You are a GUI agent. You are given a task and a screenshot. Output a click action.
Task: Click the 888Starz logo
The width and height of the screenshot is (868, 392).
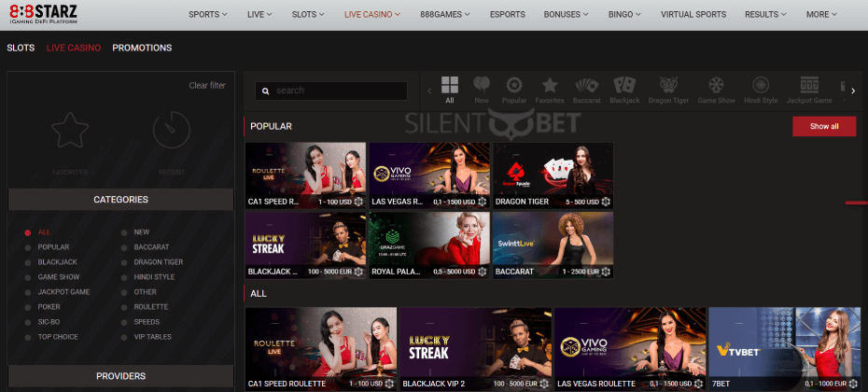(x=43, y=14)
